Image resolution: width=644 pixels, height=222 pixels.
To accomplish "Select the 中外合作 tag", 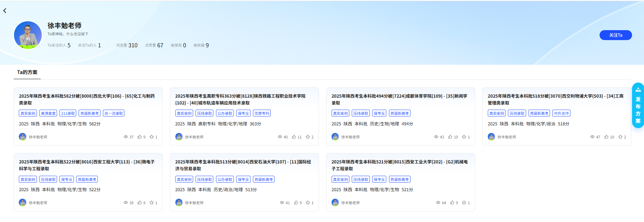I will (x=562, y=113).
